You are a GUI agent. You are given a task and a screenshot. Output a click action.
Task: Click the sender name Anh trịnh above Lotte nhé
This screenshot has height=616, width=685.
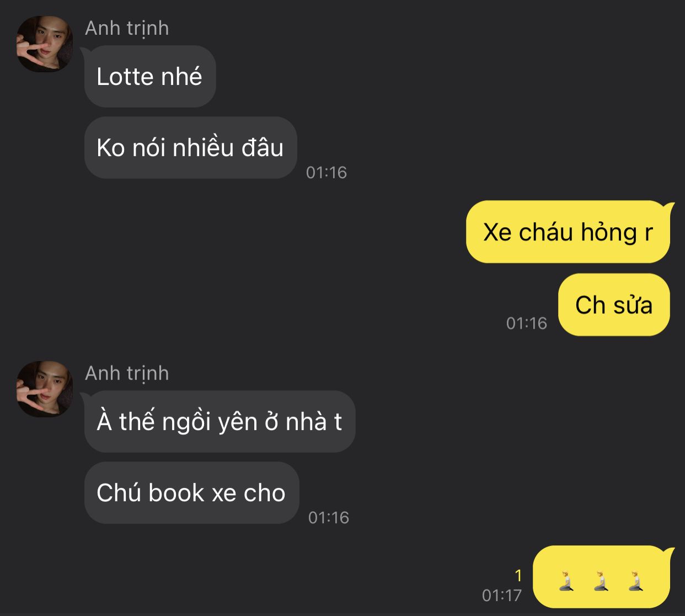[x=127, y=28]
